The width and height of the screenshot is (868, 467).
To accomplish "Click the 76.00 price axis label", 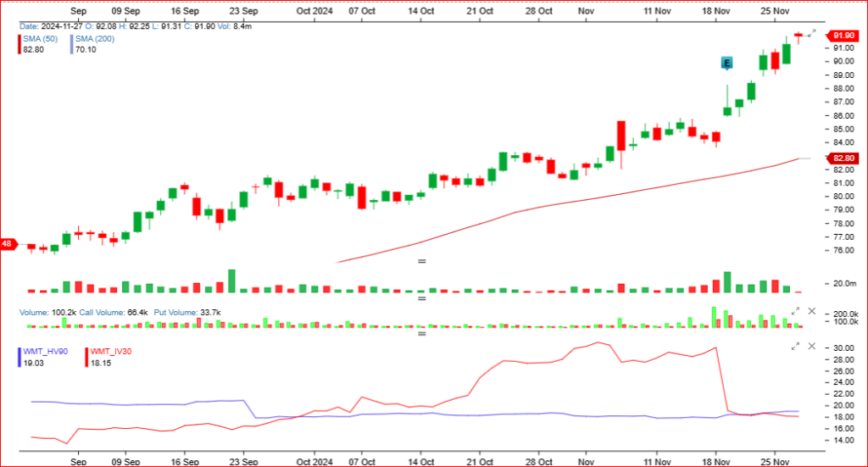I will [x=843, y=250].
